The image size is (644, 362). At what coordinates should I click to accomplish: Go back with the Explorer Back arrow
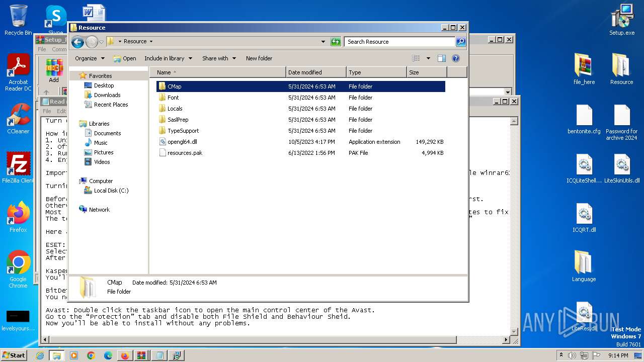77,42
